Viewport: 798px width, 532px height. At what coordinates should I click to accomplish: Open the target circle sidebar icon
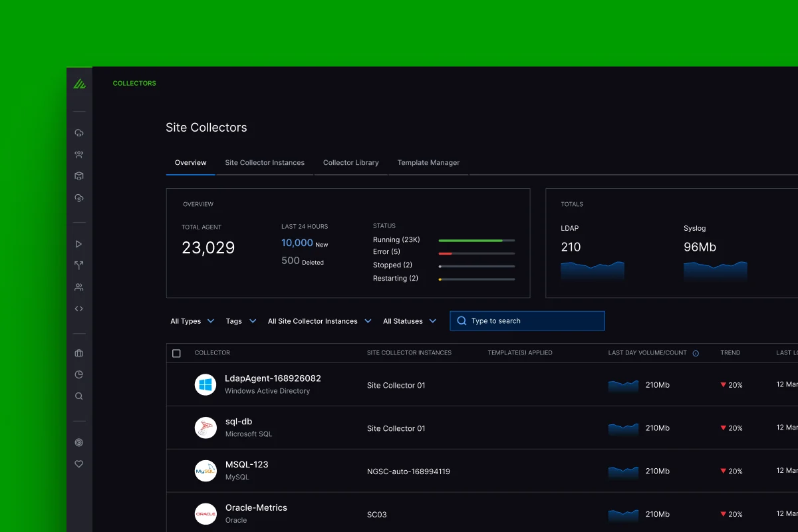click(x=79, y=442)
